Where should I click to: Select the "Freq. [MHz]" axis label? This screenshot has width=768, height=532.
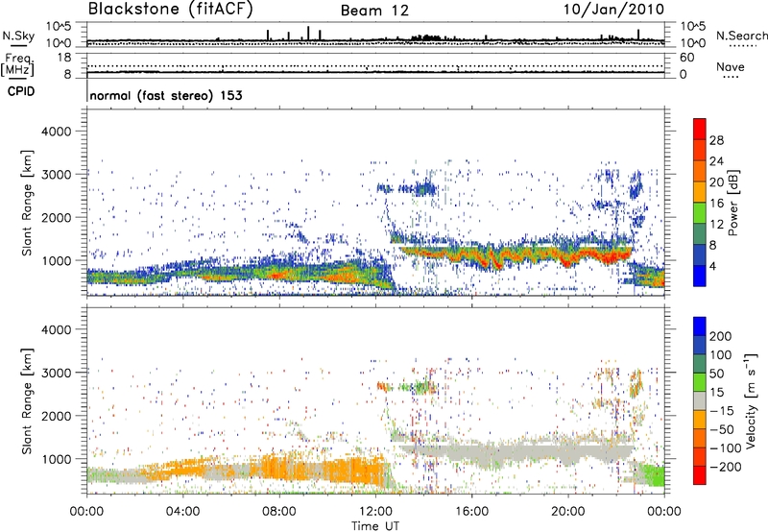click(17, 65)
